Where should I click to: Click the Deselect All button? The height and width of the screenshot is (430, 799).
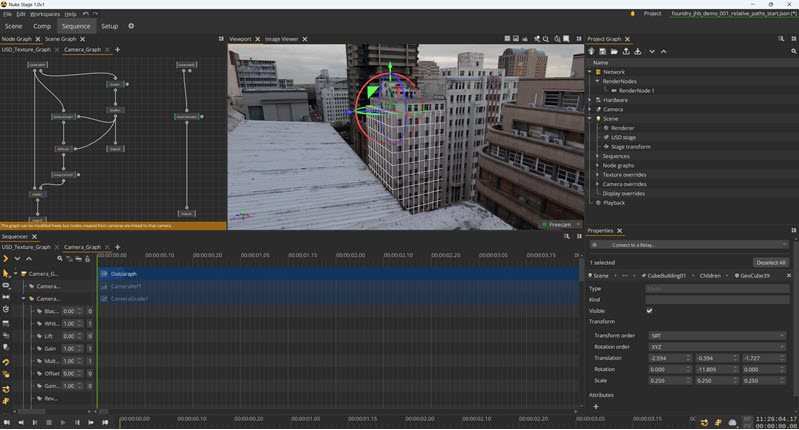coord(770,262)
